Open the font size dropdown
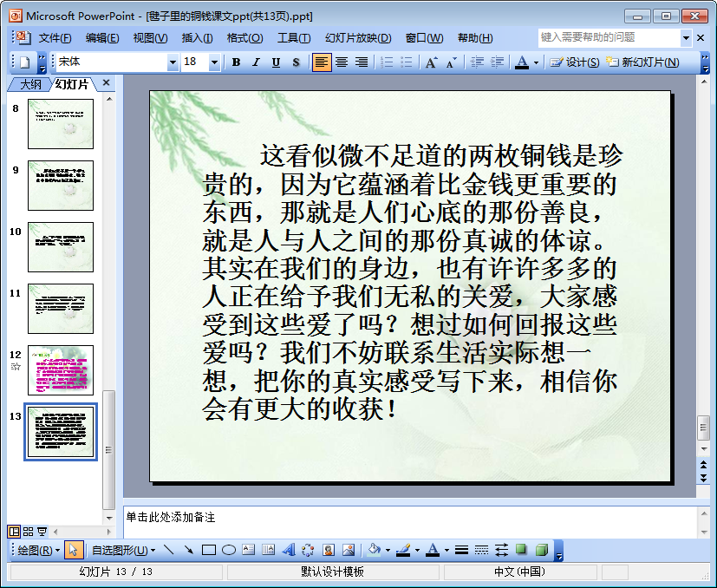Viewport: 717px width, 588px height. (216, 62)
